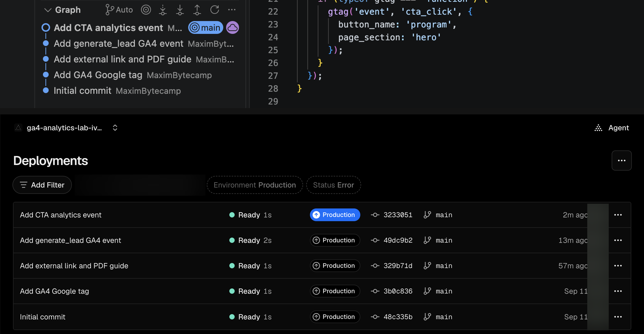
Task: Click commit hash 329b71d
Action: [x=398, y=266]
